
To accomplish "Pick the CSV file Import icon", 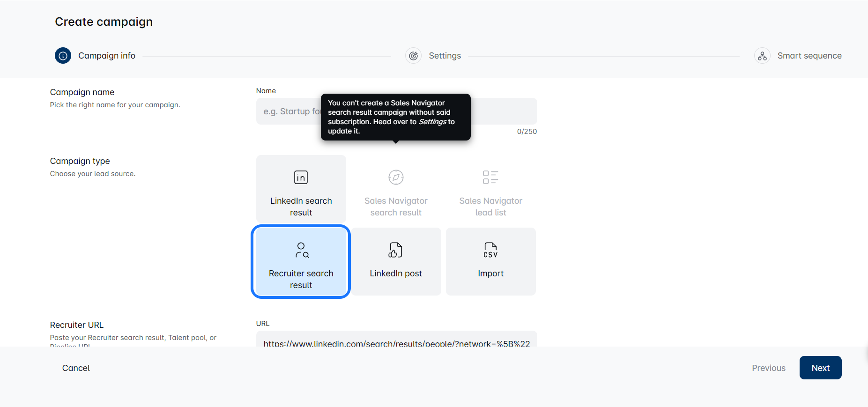I will tap(490, 250).
